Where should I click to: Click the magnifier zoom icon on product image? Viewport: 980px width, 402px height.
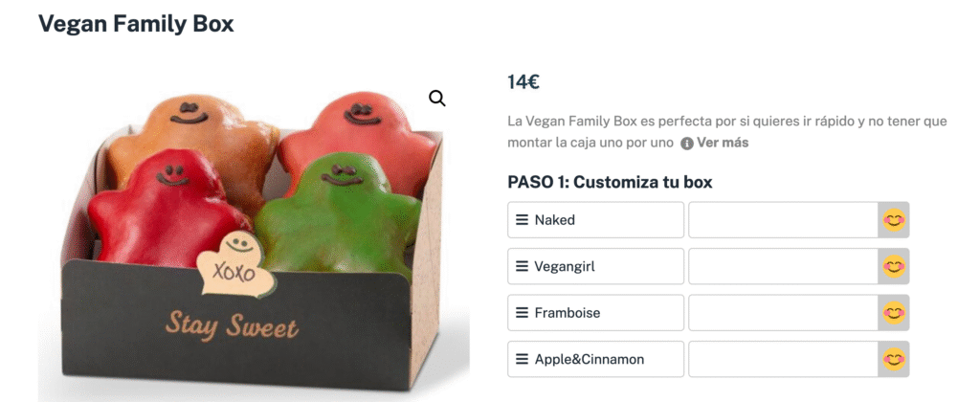click(436, 98)
